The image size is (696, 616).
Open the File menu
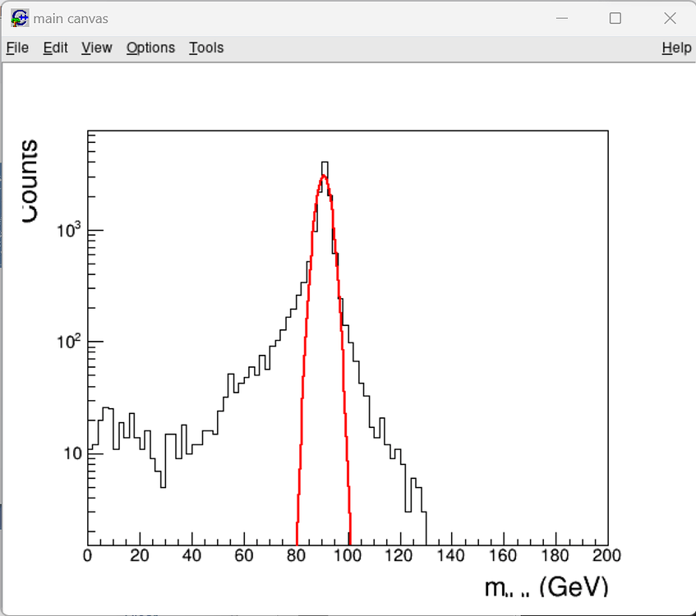point(17,48)
